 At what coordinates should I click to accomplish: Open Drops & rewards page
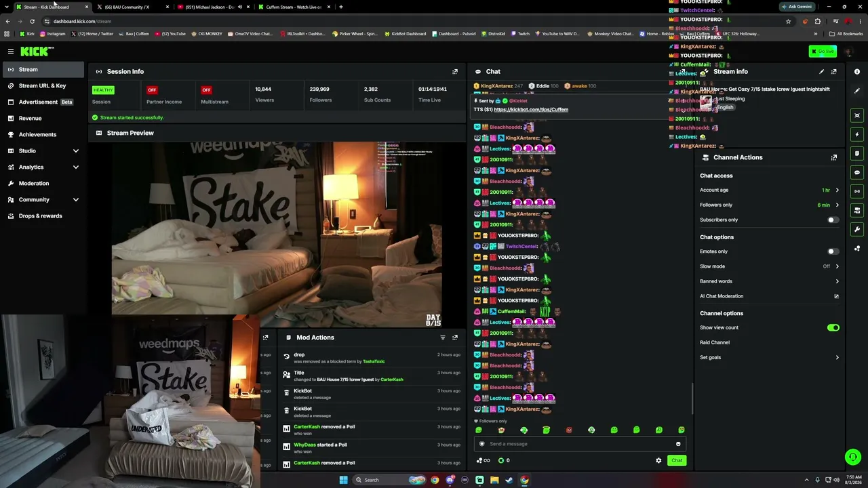coord(43,216)
